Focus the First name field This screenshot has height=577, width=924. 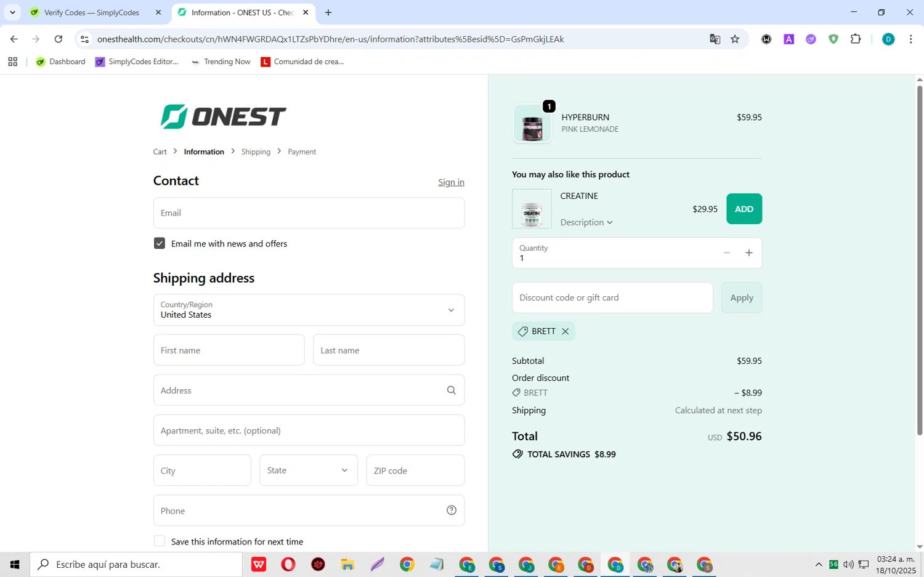[x=229, y=350]
